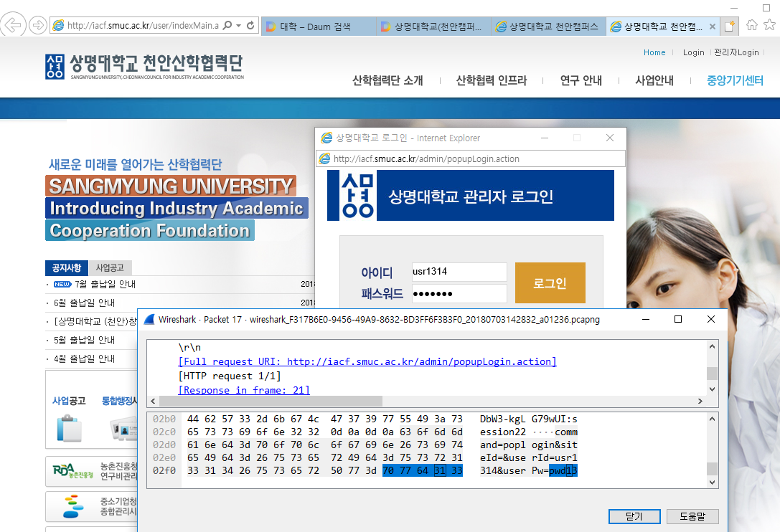780x532 pixels.
Task: Open the 6월 출납일 안내 notice
Action: pos(85,303)
